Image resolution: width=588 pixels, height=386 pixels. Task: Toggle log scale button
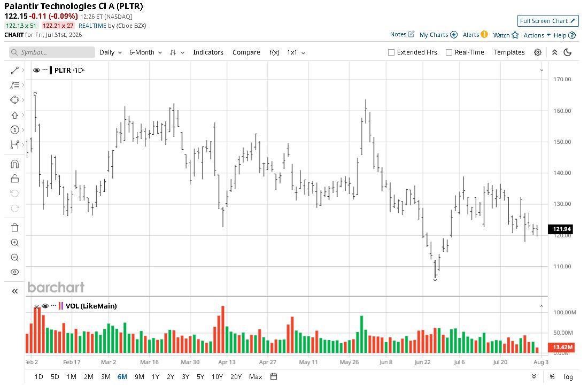[568, 376]
